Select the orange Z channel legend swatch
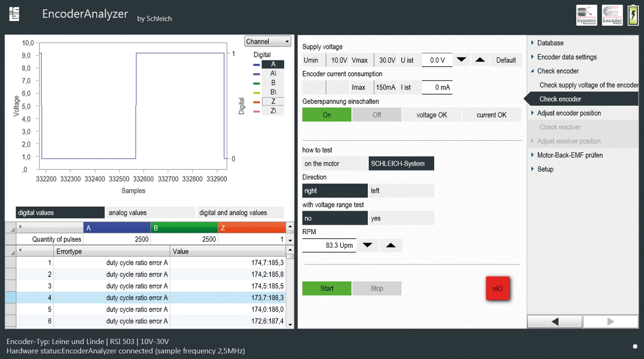 point(256,102)
